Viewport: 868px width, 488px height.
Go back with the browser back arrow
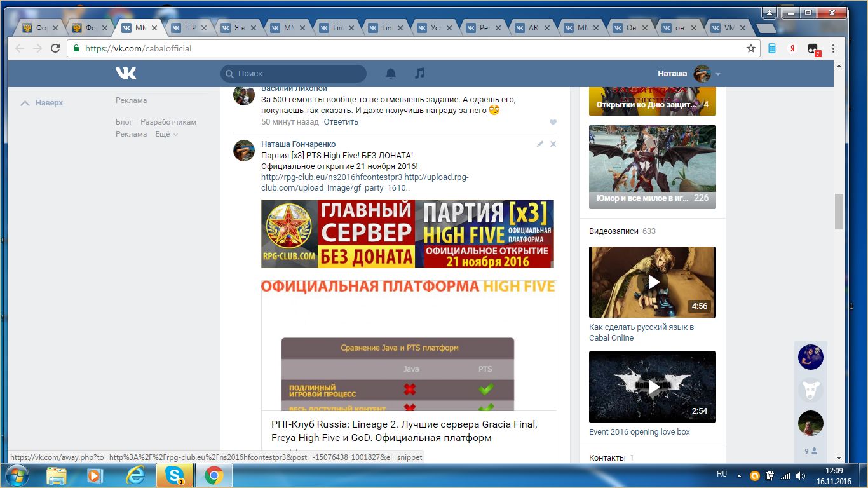(x=20, y=48)
